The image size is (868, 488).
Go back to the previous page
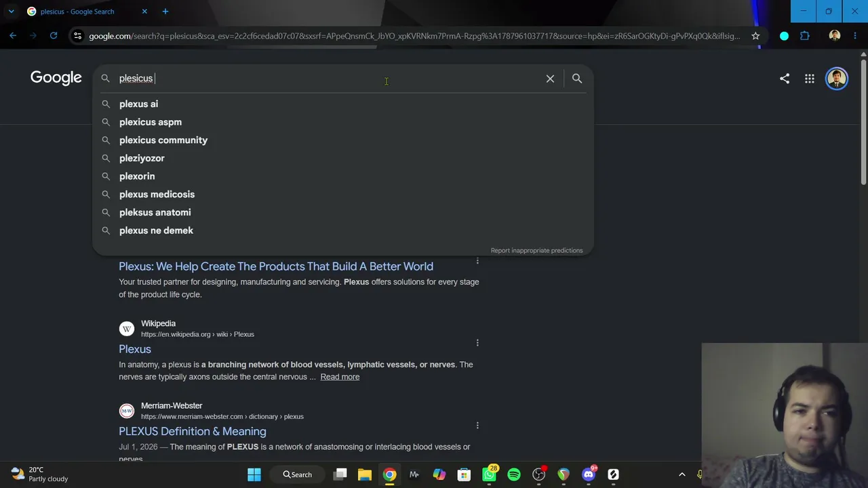13,36
